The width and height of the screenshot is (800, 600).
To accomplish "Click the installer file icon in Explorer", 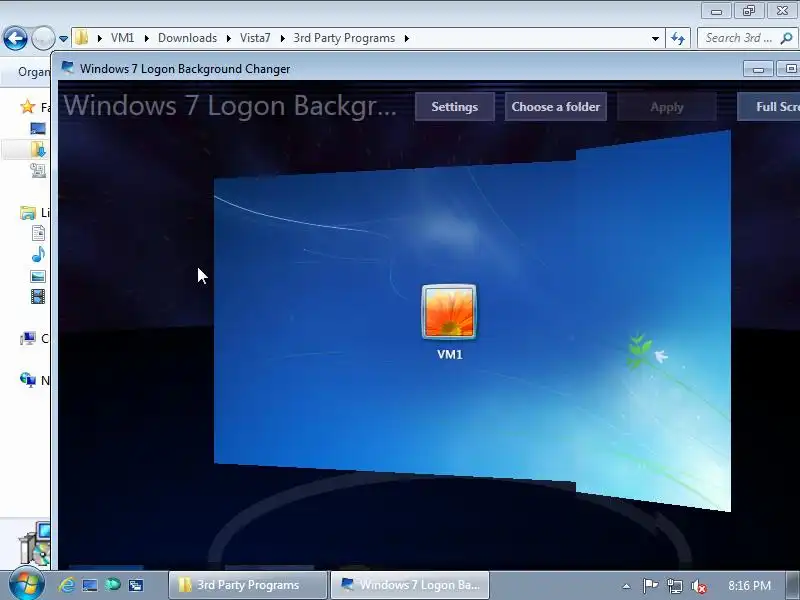I will click(35, 544).
